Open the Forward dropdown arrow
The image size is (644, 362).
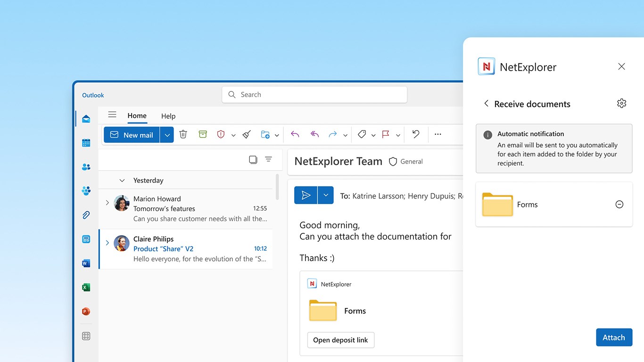tap(345, 135)
